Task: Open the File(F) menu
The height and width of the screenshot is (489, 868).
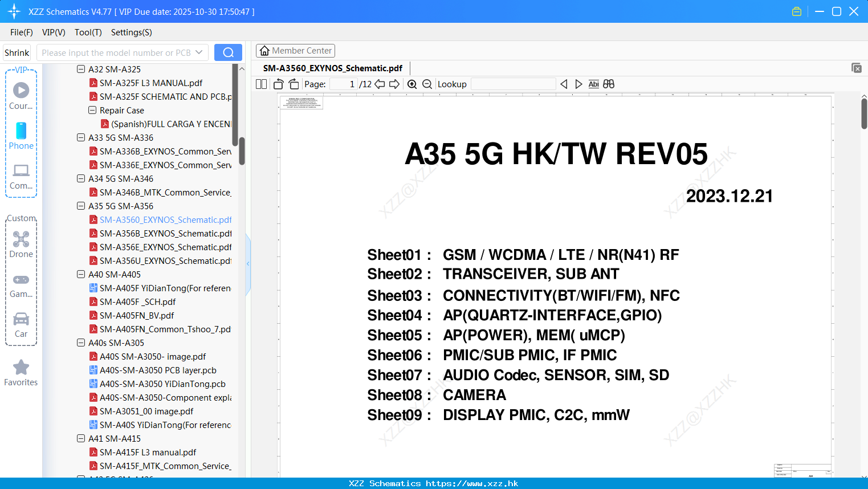Action: (22, 32)
